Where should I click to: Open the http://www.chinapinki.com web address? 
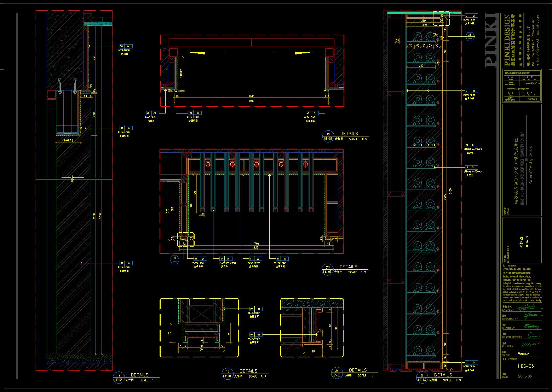(x=537, y=40)
